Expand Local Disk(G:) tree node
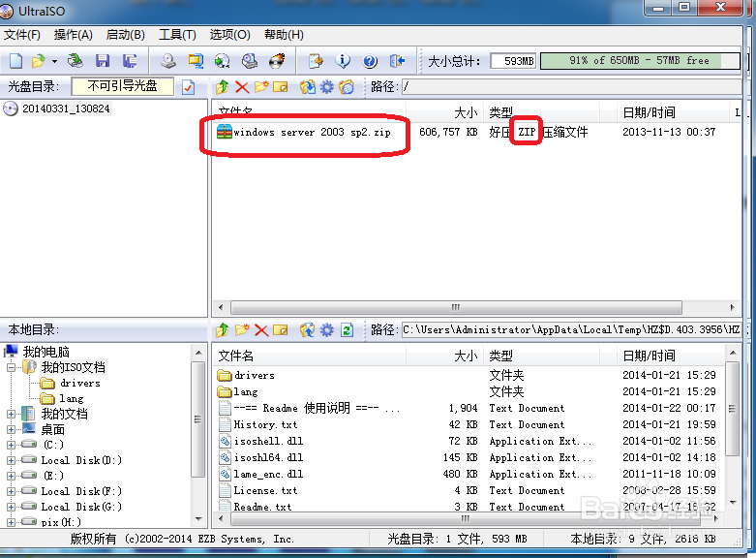The height and width of the screenshot is (558, 756). (11, 507)
